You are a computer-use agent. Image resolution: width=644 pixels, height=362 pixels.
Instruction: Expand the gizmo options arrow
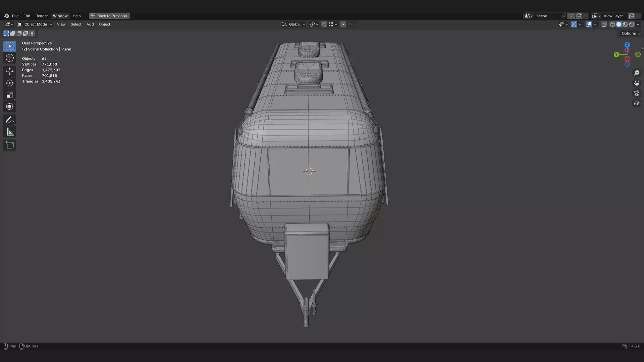(x=580, y=24)
